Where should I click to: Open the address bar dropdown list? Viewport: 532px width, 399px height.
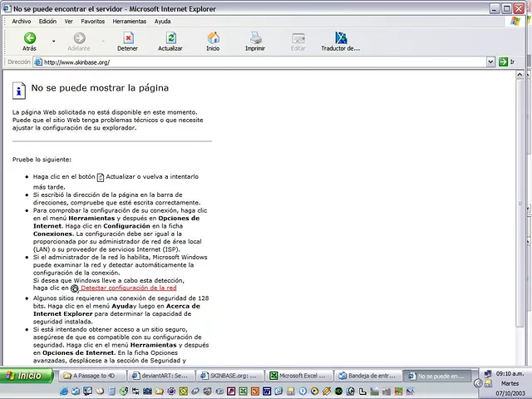tap(490, 62)
